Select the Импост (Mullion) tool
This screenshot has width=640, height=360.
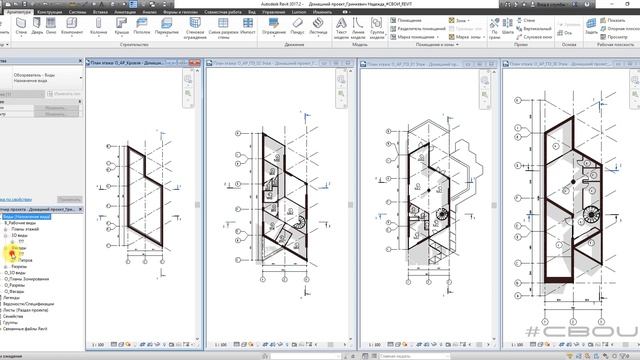coord(248,26)
